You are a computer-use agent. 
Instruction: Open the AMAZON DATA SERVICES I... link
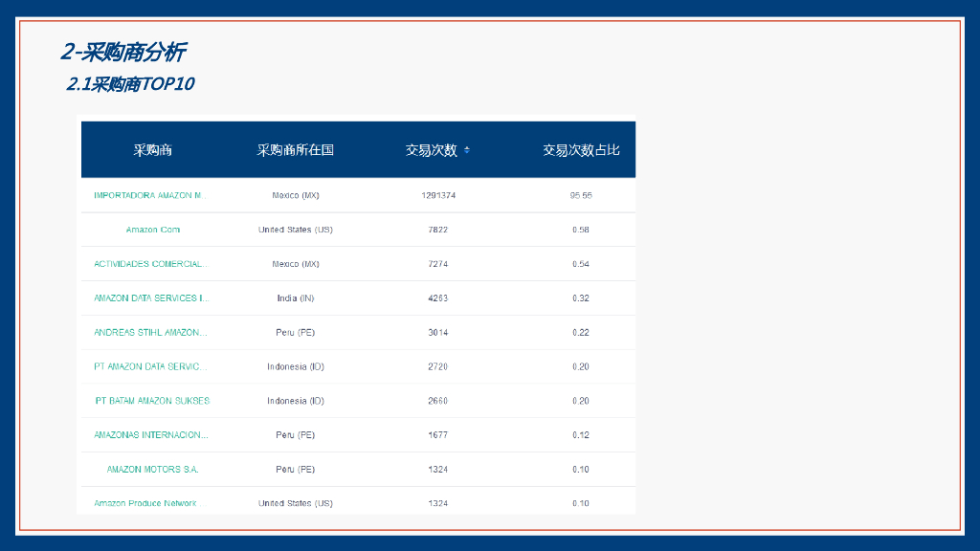pyautogui.click(x=151, y=298)
